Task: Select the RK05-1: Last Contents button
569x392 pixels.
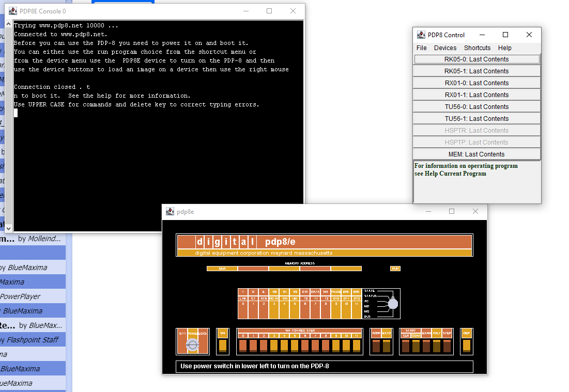Action: click(476, 71)
